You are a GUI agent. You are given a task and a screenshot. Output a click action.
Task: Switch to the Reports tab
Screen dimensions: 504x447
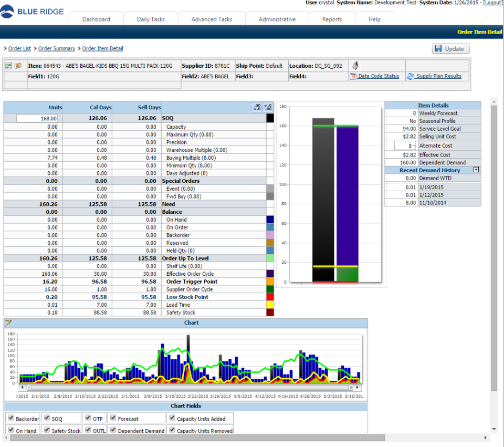tap(332, 18)
